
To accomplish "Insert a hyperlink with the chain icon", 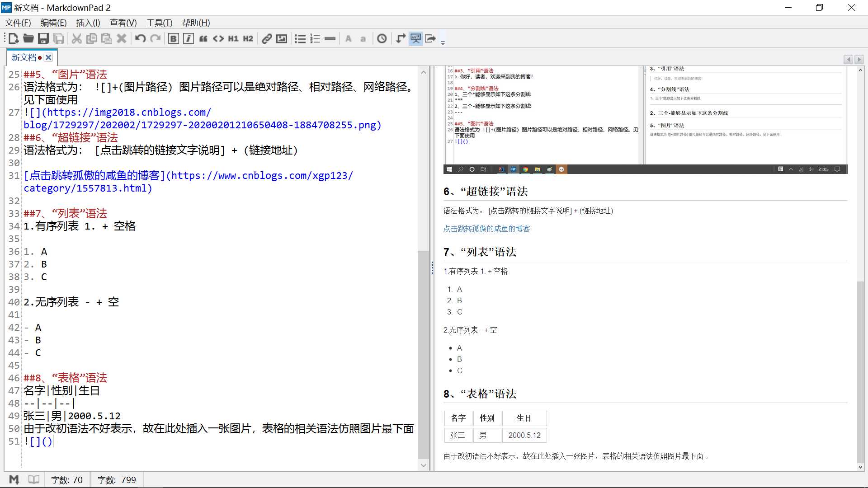I will click(x=267, y=38).
